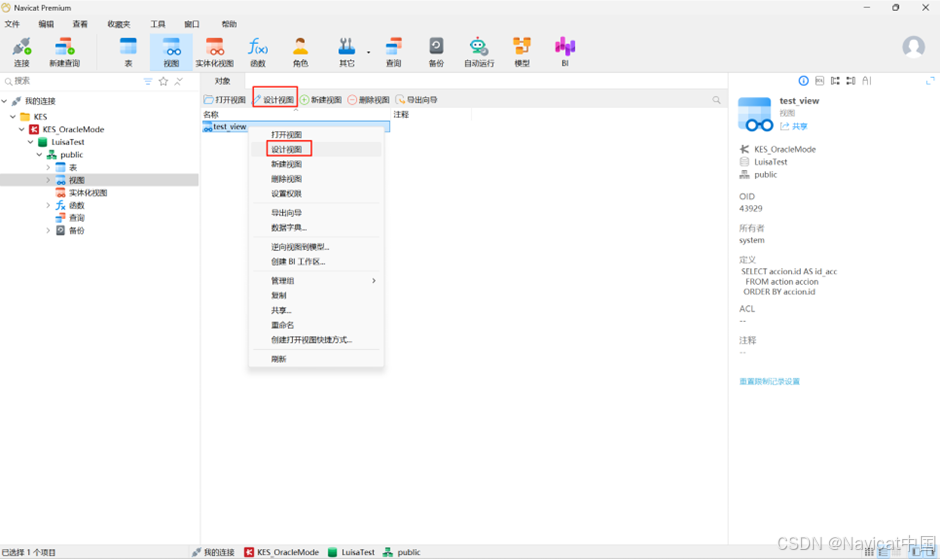
Task: Open the 编辑 menu
Action: [x=46, y=24]
